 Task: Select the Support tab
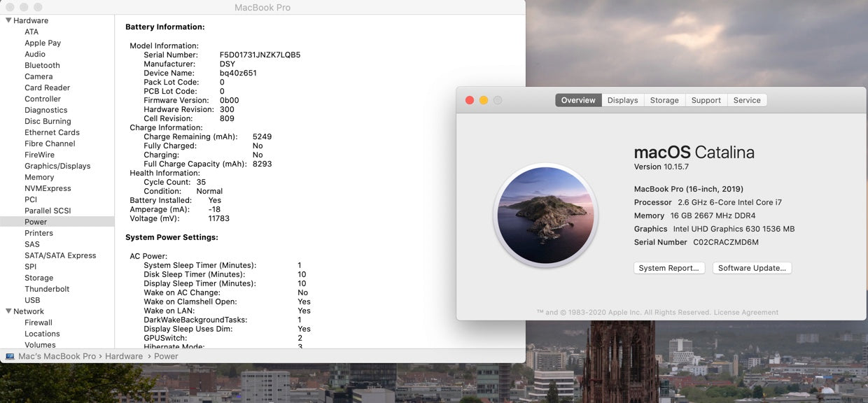pos(706,100)
